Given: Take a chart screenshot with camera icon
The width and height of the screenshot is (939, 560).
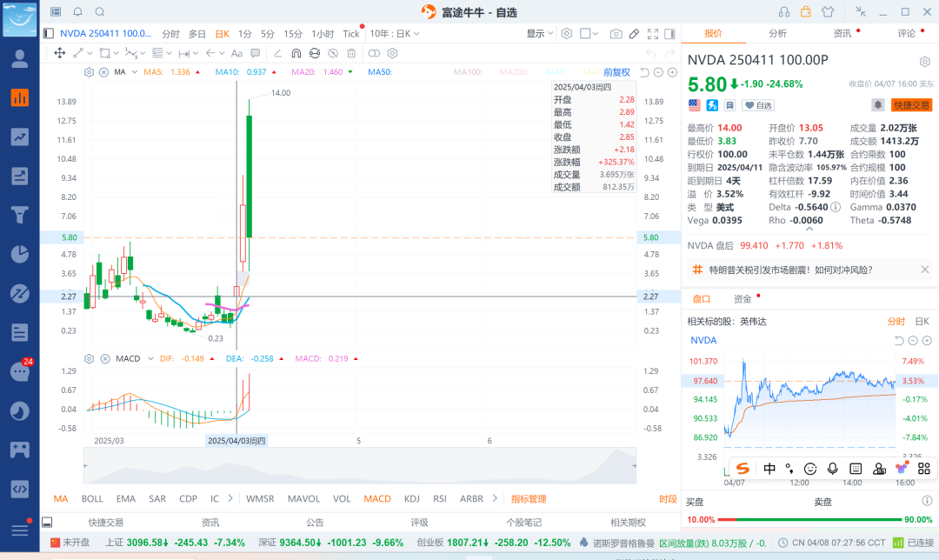Looking at the screenshot, I should click(x=616, y=34).
